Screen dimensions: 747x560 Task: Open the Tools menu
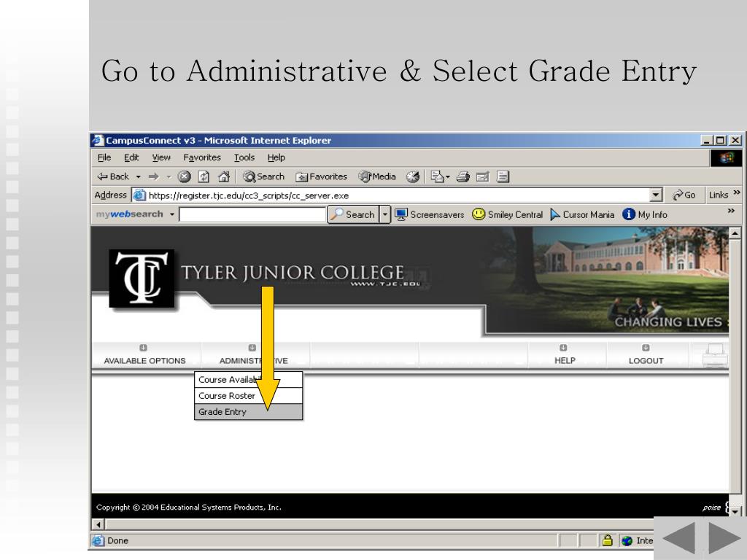[x=244, y=157]
